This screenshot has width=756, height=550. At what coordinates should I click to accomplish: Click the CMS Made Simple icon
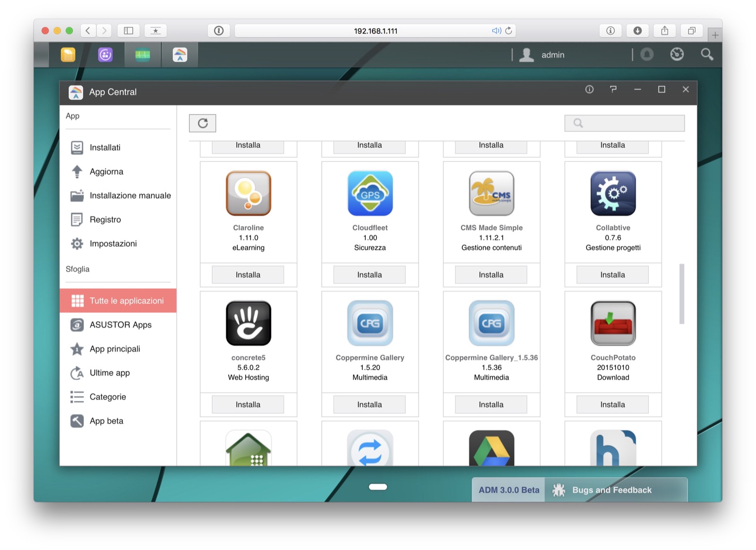(x=491, y=193)
